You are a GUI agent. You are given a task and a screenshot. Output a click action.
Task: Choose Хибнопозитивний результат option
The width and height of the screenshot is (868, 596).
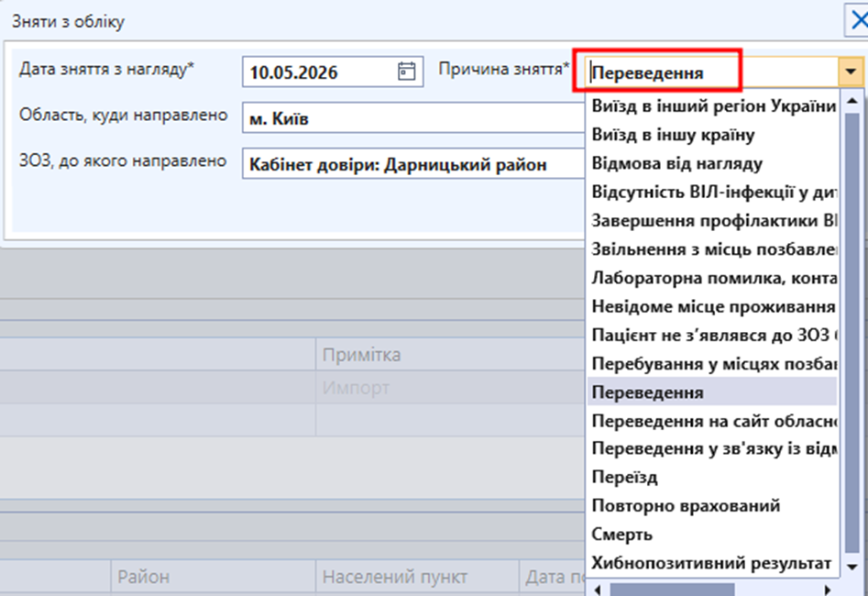[x=713, y=563]
